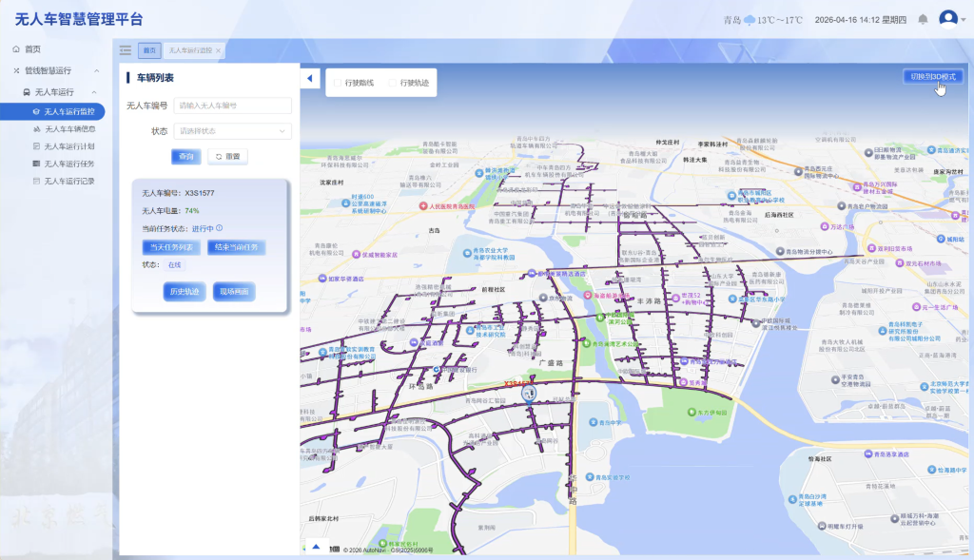
Task: Switch map to 3D mode button
Action: (933, 77)
